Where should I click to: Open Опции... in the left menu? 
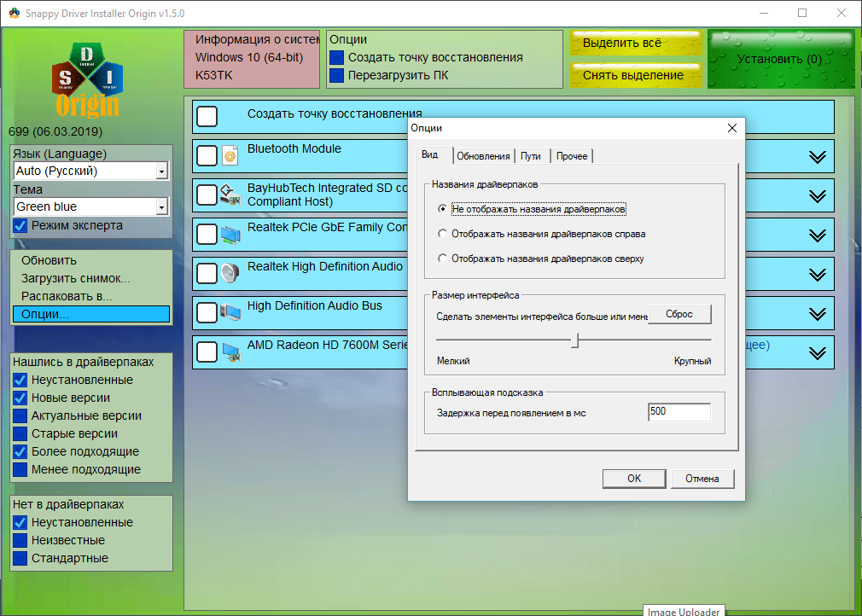(91, 314)
